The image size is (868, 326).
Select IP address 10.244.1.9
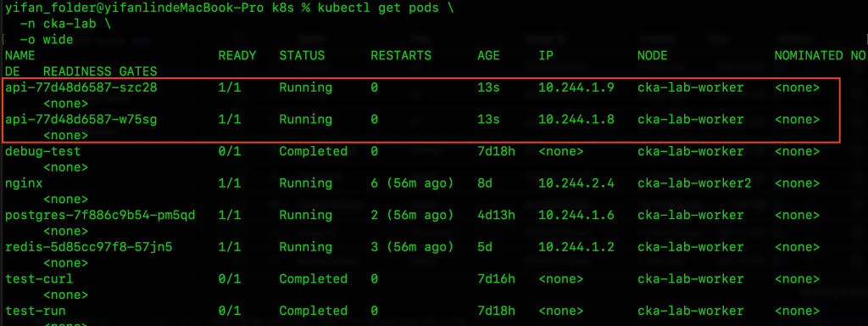576,87
